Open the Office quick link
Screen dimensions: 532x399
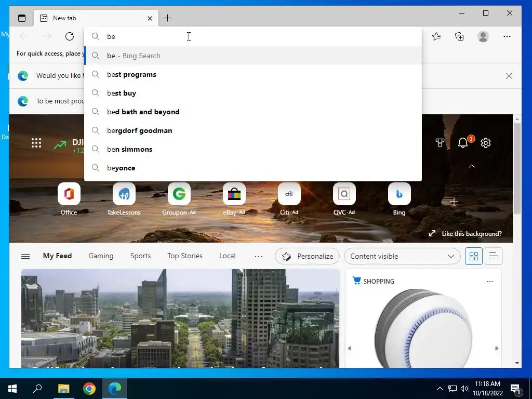pos(69,199)
